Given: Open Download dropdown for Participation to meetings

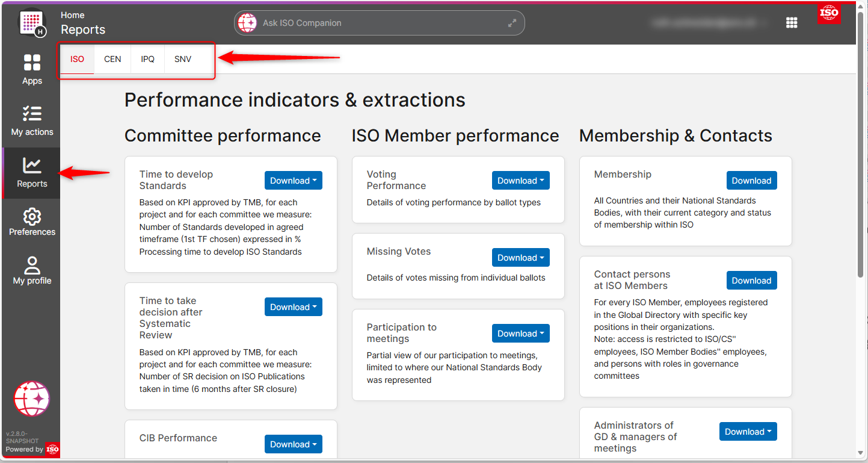Looking at the screenshot, I should (521, 334).
